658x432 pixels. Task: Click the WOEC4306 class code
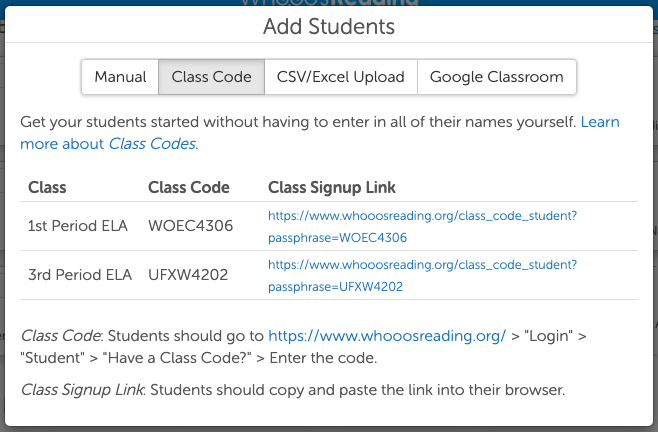click(190, 226)
